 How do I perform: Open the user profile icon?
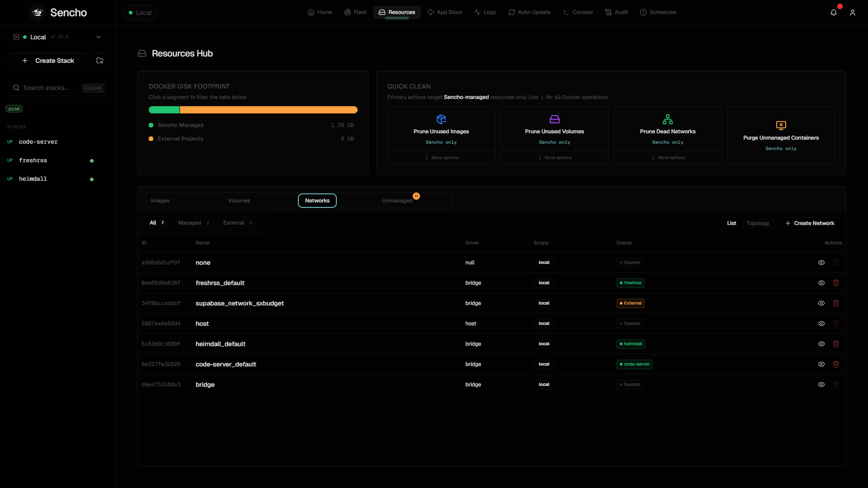(x=853, y=13)
